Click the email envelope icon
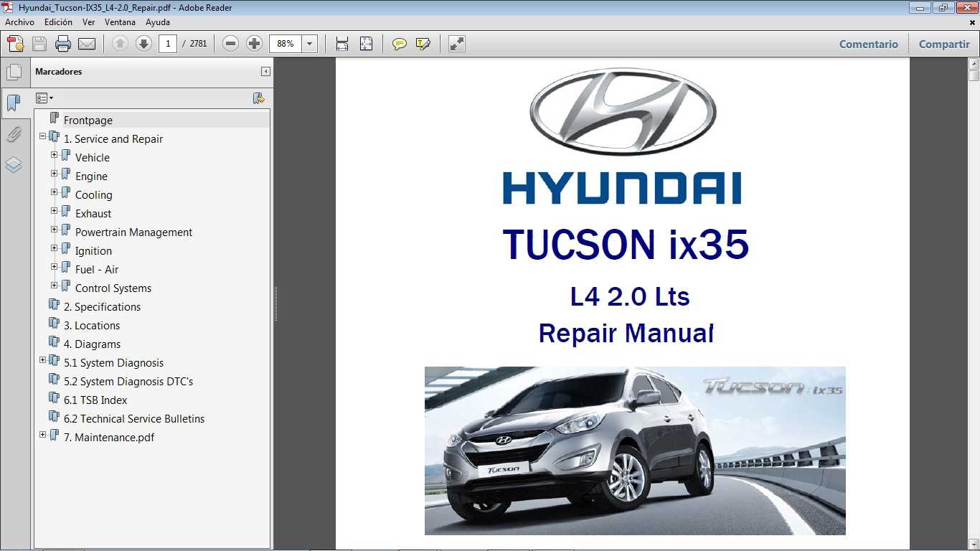 point(87,44)
